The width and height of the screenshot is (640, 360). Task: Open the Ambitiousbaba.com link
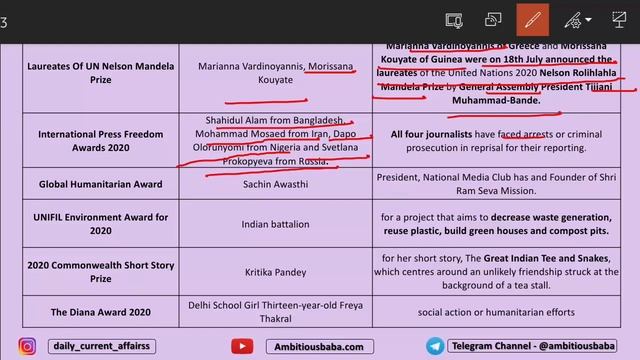pyautogui.click(x=320, y=347)
